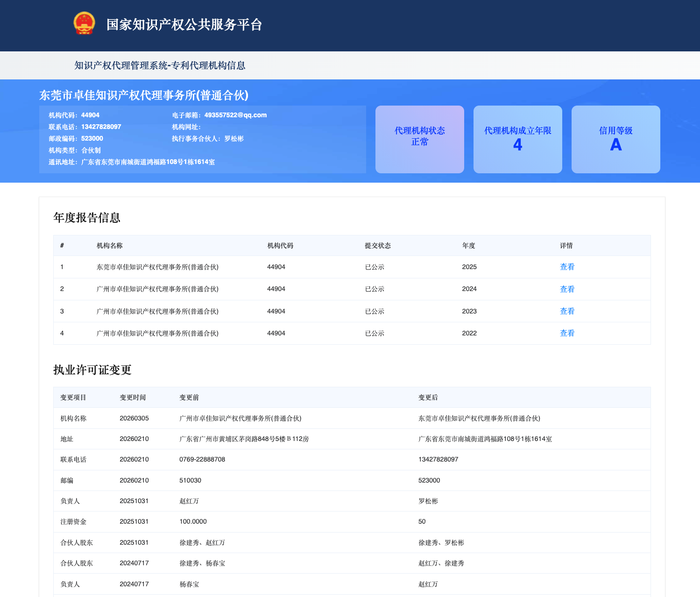Open 查看 details for the 2024 annual report
700x597 pixels.
pyautogui.click(x=567, y=289)
